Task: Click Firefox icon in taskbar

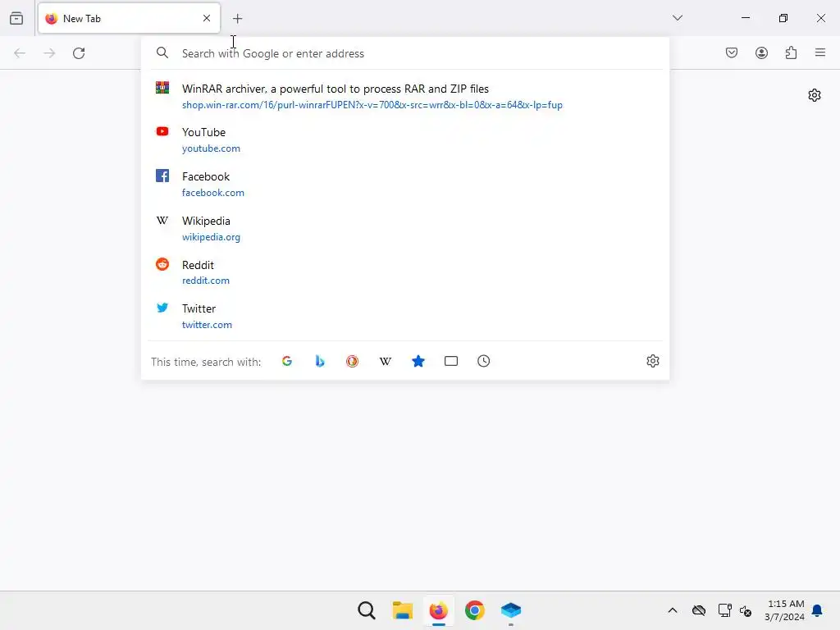Action: click(438, 610)
